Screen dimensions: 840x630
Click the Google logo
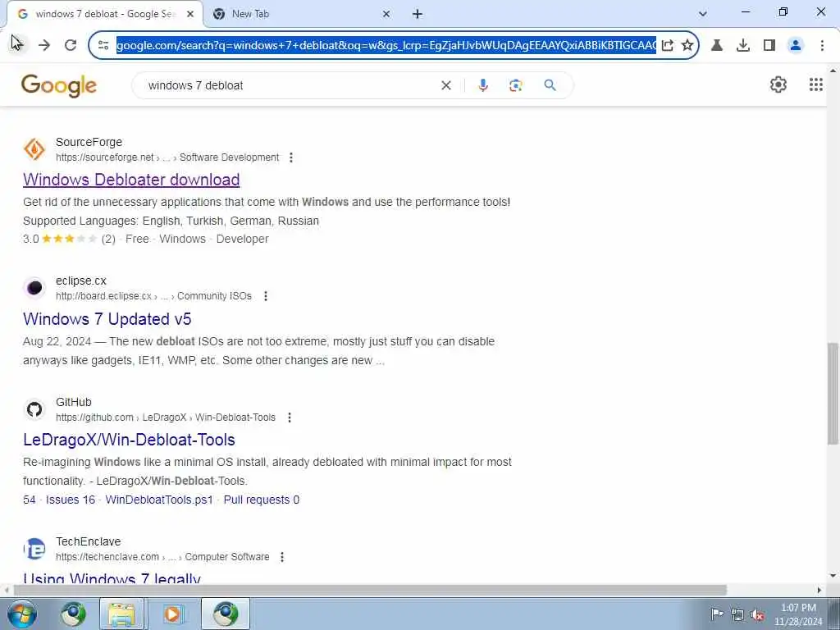[59, 85]
